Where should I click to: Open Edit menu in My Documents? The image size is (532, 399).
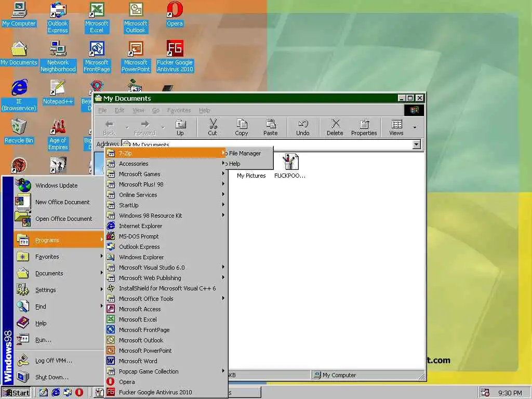pyautogui.click(x=119, y=110)
